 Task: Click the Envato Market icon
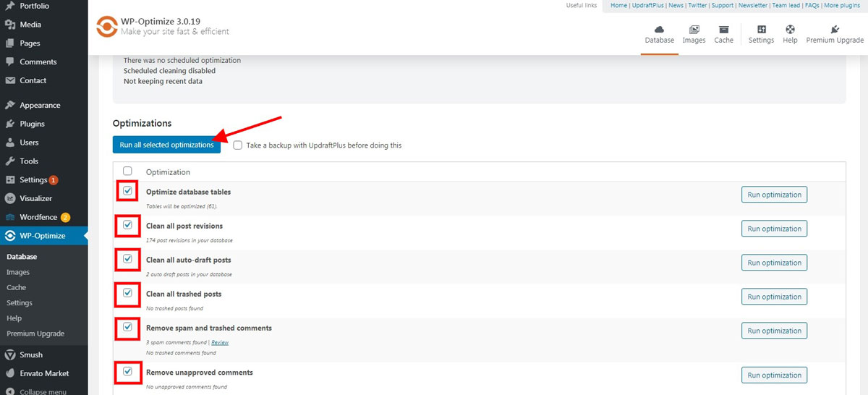(10, 374)
